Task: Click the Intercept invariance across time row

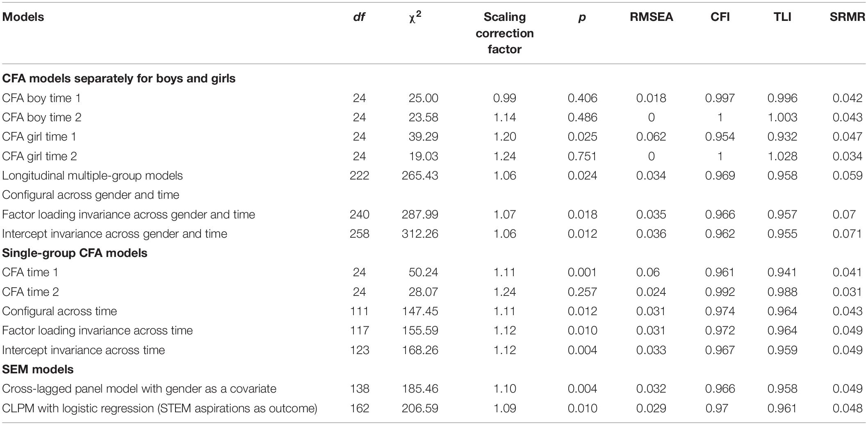Action: 434,350
